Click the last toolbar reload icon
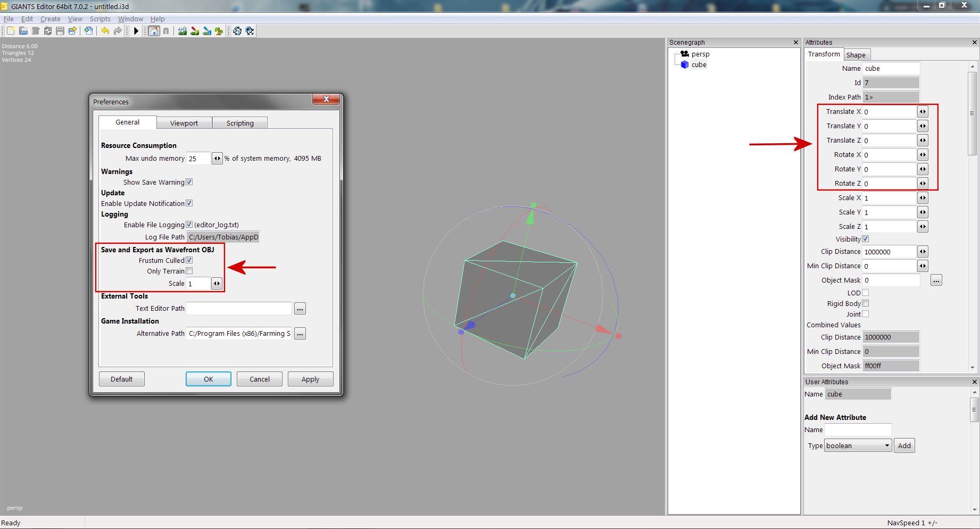 click(x=250, y=31)
